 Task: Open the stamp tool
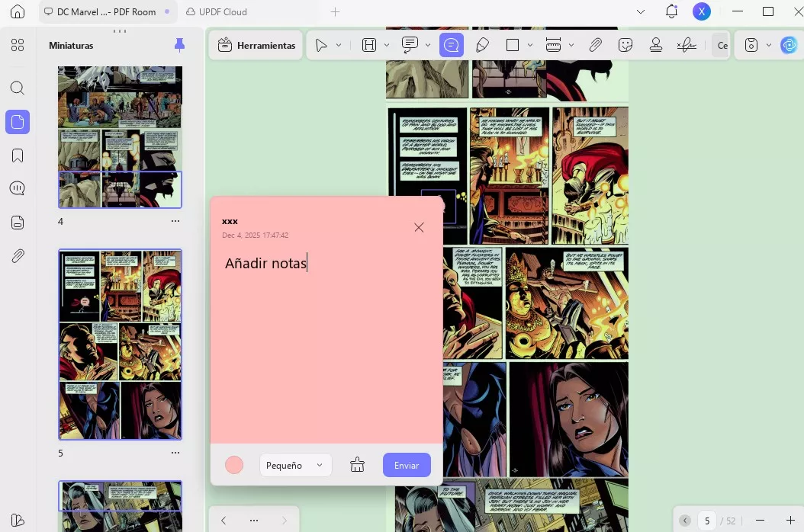(x=656, y=46)
